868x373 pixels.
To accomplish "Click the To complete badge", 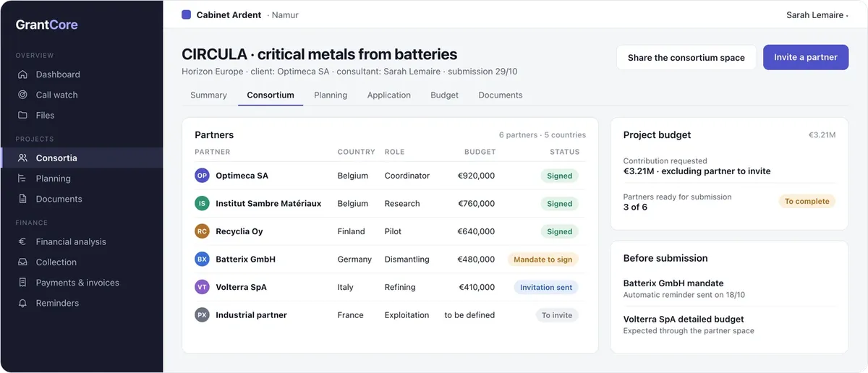I will click(x=807, y=202).
